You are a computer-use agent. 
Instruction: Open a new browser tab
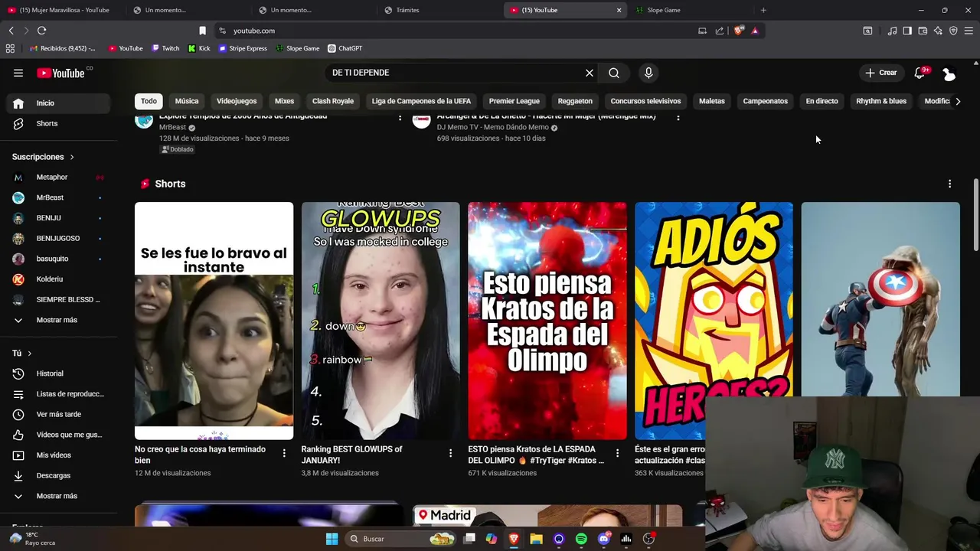tap(763, 10)
